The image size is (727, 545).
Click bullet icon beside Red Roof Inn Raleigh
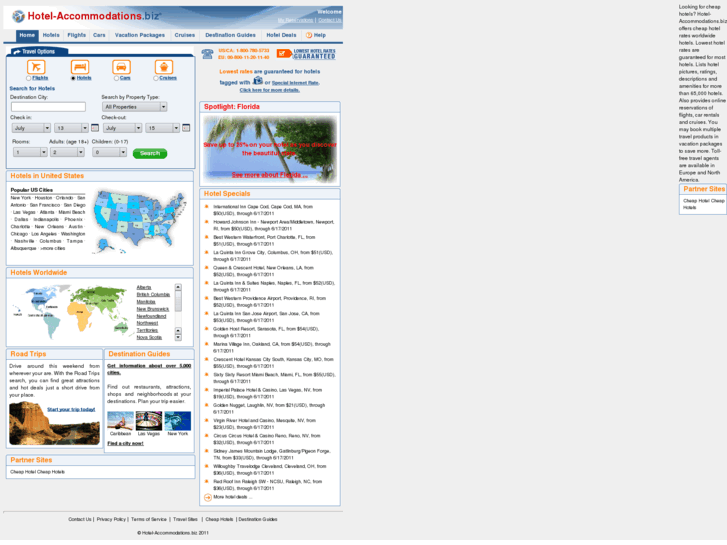[207, 481]
